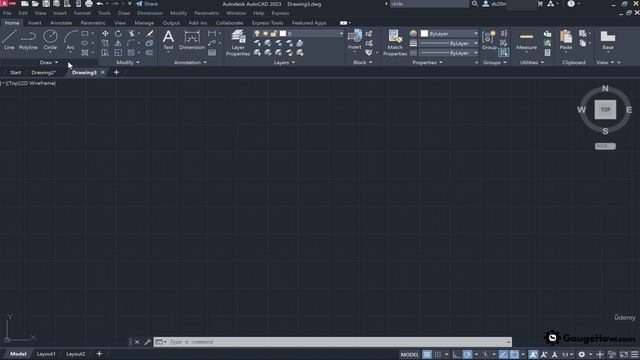Switch to the Manage ribbon tab

tap(144, 23)
